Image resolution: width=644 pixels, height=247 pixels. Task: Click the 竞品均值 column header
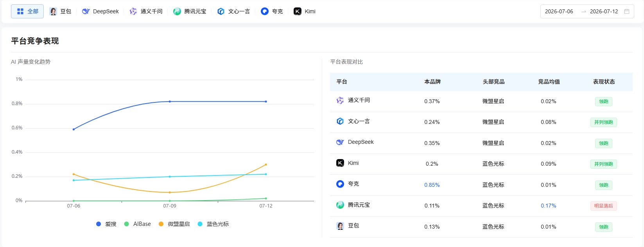[x=549, y=82]
